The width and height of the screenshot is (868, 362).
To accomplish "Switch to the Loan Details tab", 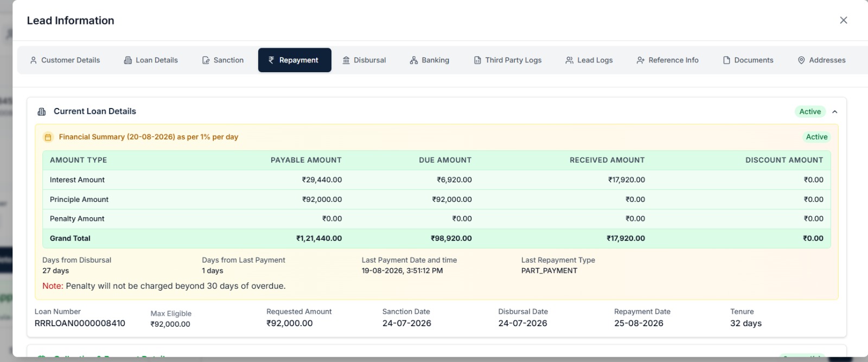I will (151, 60).
